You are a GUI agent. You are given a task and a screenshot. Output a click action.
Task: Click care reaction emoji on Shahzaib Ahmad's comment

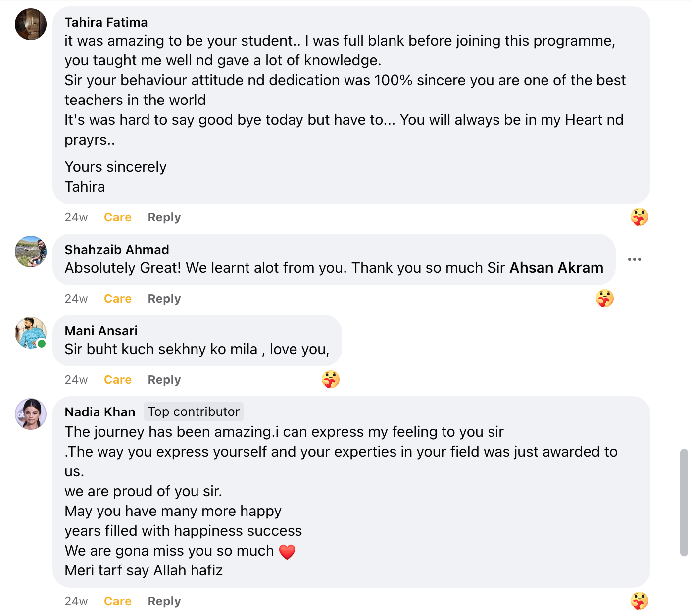604,298
